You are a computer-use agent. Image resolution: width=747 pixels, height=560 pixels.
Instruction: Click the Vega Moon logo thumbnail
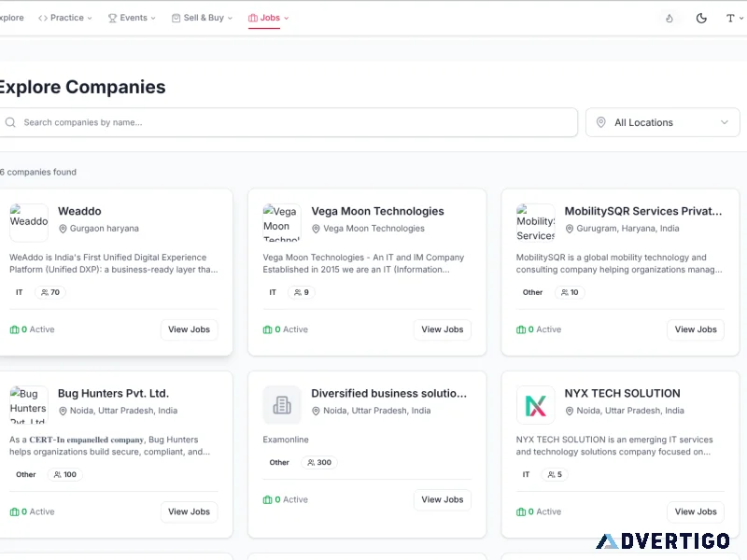coord(282,223)
